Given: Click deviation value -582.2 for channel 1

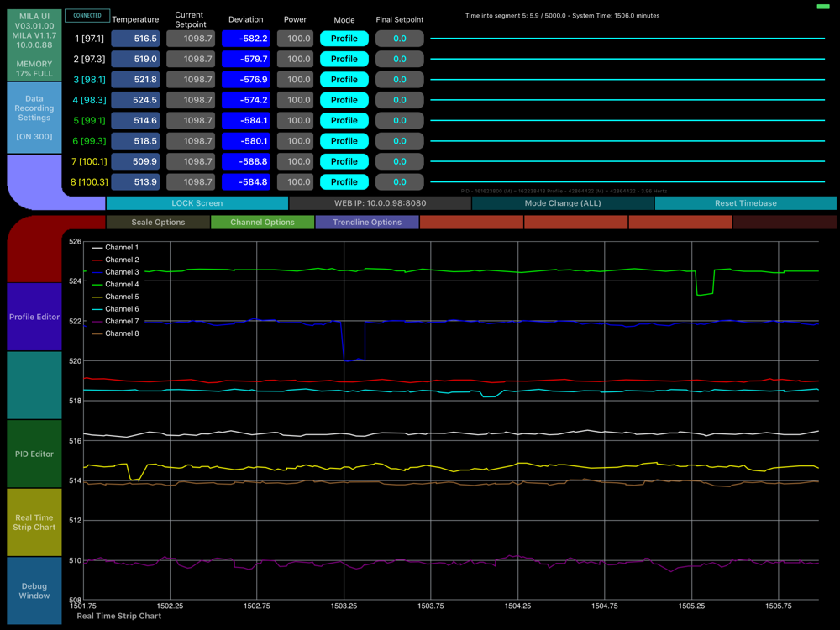Looking at the screenshot, I should (x=246, y=39).
